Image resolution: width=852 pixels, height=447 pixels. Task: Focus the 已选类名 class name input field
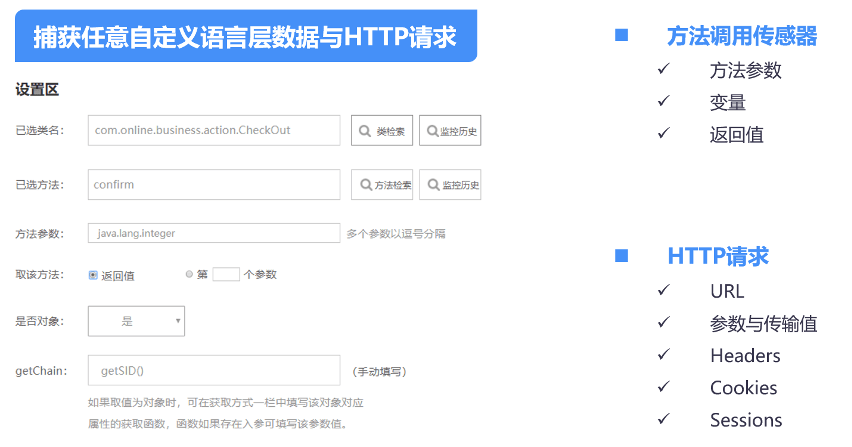pyautogui.click(x=214, y=130)
